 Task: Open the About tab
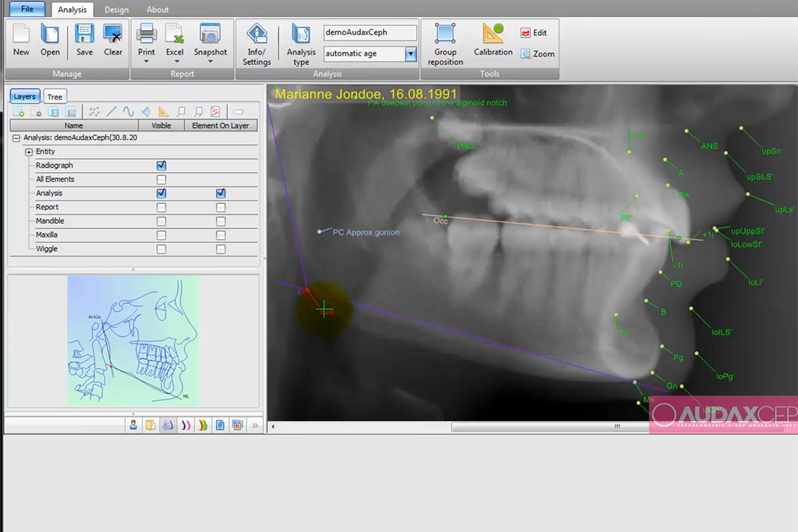tap(158, 10)
